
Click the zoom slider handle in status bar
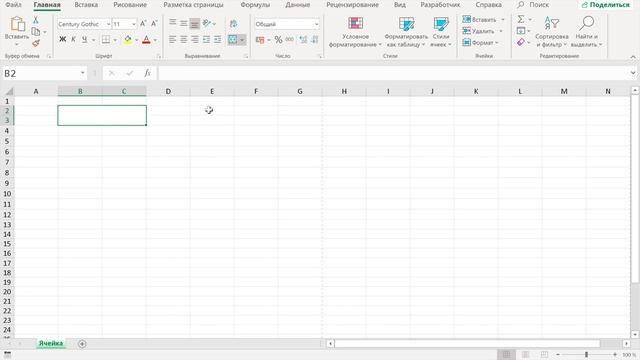click(x=586, y=354)
